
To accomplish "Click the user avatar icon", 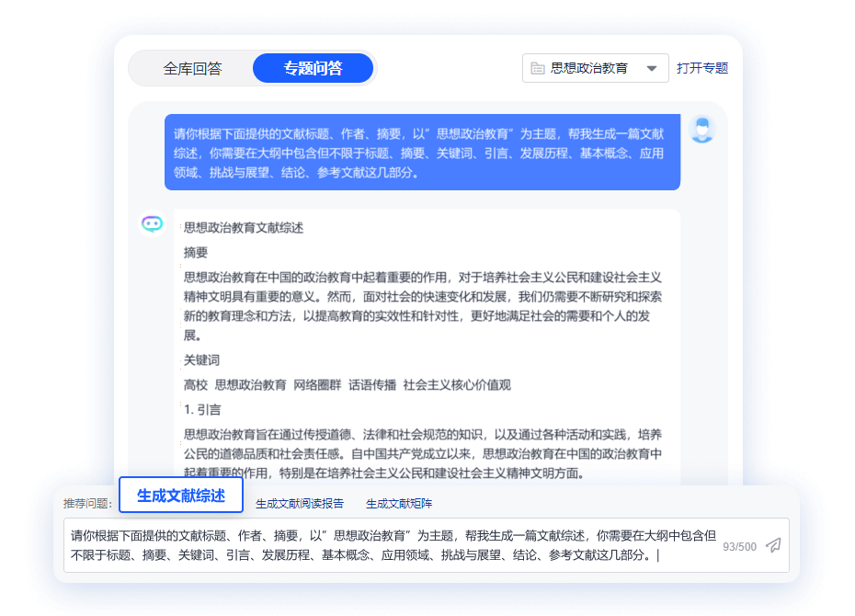I will point(702,129).
